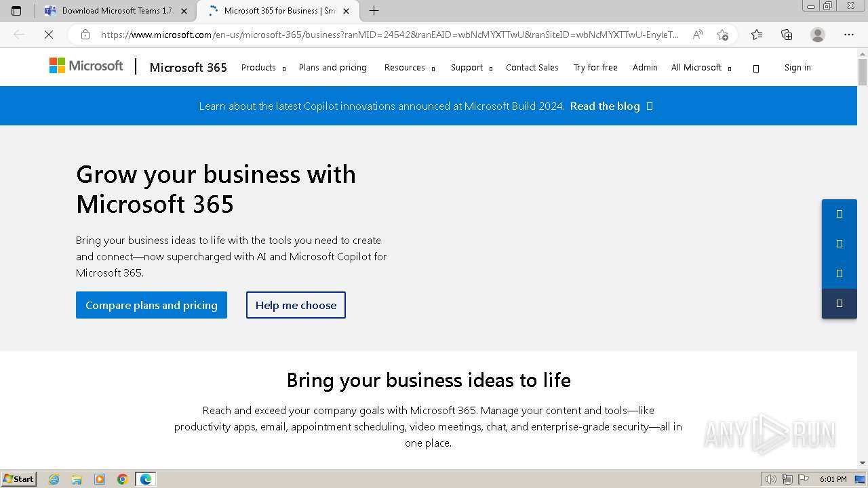Open the Admin menu item
The height and width of the screenshot is (488, 868).
point(645,68)
